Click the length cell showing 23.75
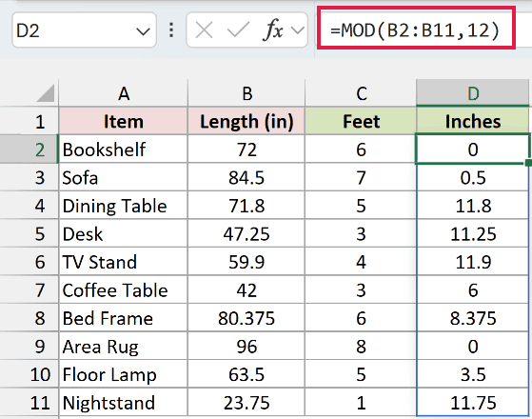 246,403
